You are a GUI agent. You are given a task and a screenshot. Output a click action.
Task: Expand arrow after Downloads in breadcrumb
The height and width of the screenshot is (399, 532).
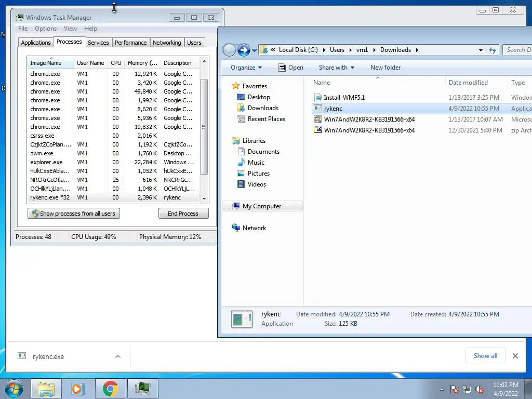point(417,50)
